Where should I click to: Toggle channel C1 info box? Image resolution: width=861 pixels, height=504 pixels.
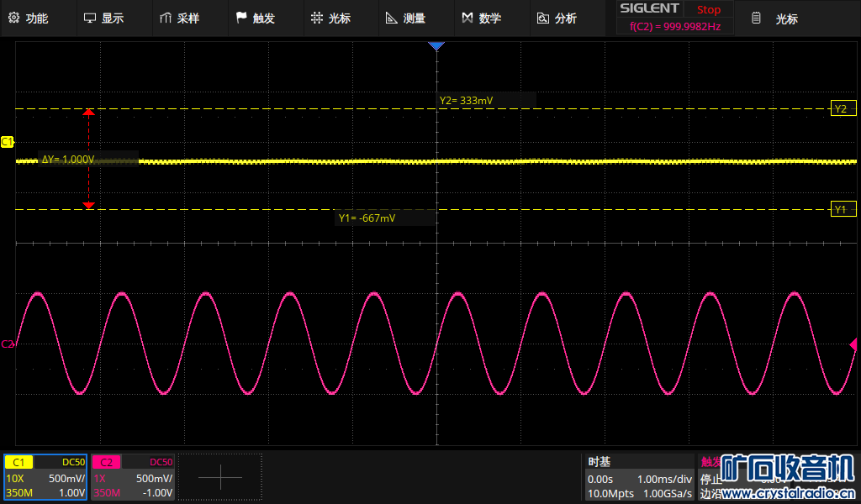click(45, 477)
